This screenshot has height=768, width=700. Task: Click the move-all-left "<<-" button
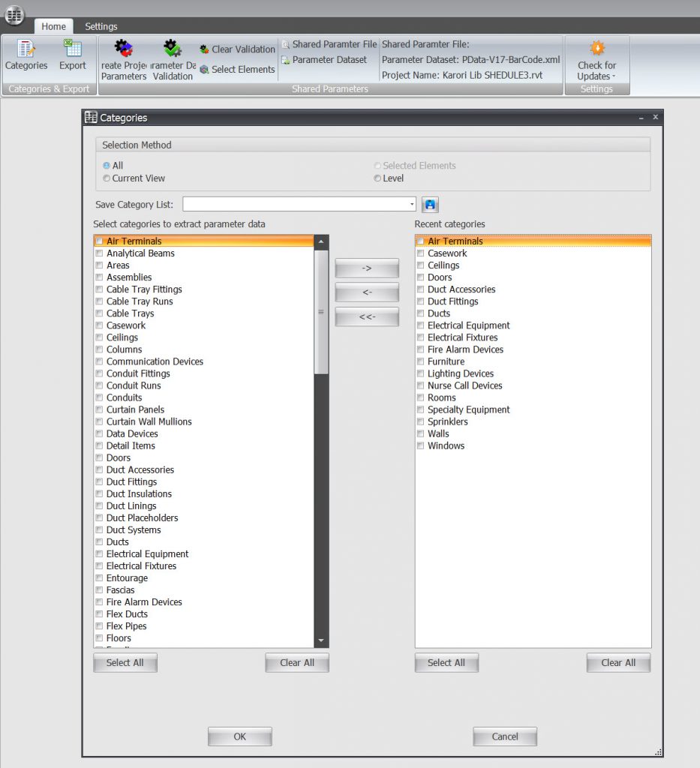[367, 316]
